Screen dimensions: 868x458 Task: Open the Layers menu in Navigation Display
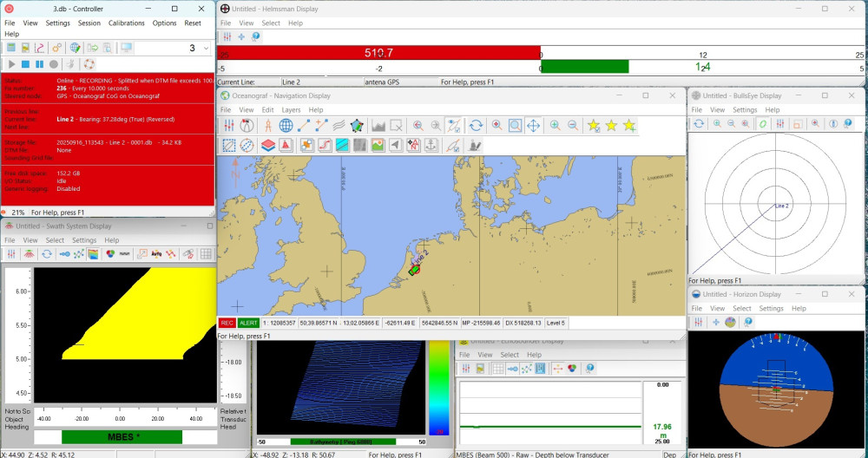tap(291, 110)
